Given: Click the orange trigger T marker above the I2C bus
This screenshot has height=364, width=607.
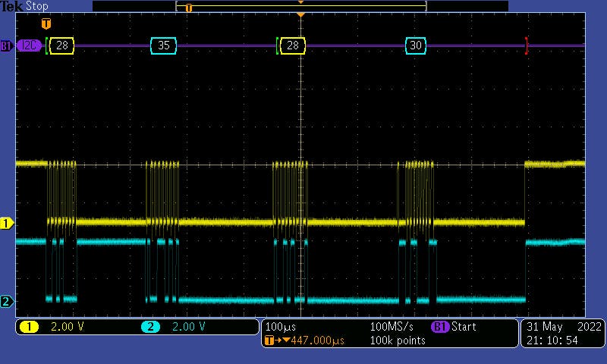Looking at the screenshot, I should [46, 24].
